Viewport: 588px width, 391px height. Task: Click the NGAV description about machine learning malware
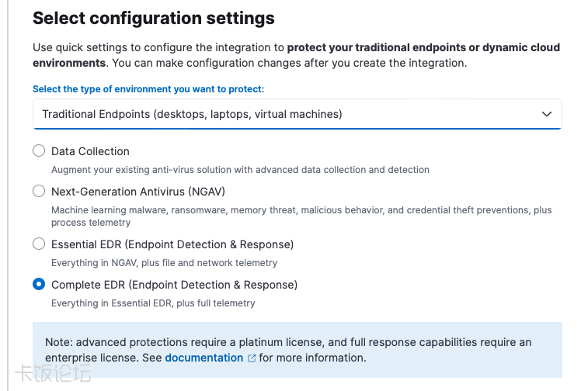point(301,210)
